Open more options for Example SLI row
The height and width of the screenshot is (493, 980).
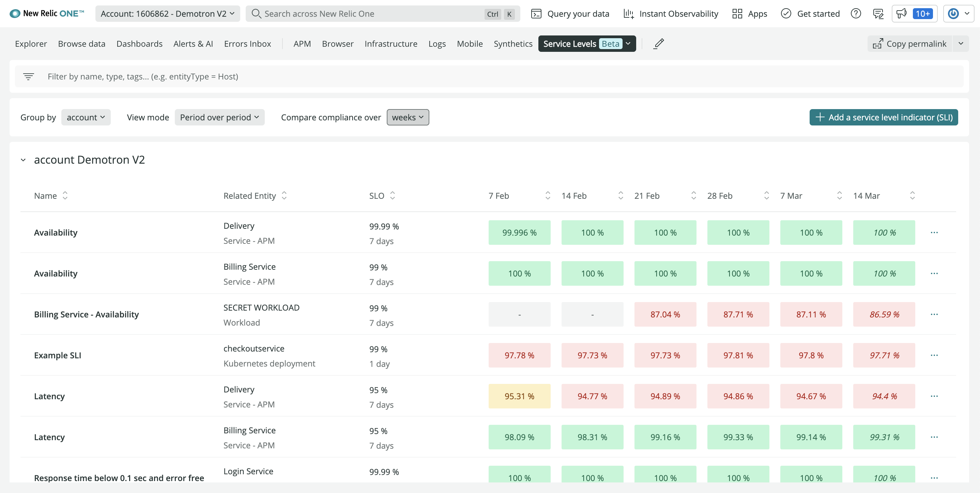[934, 355]
